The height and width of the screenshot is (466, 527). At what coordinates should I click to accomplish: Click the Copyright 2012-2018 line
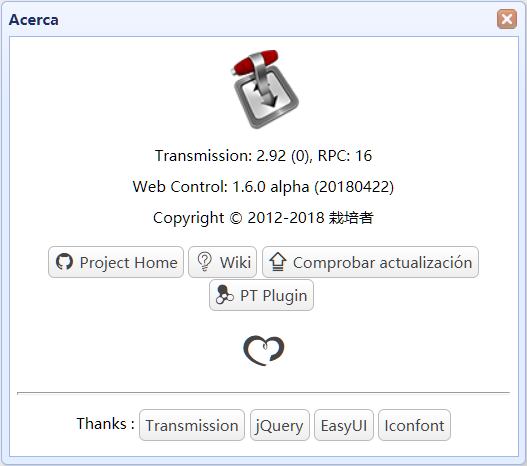(263, 218)
